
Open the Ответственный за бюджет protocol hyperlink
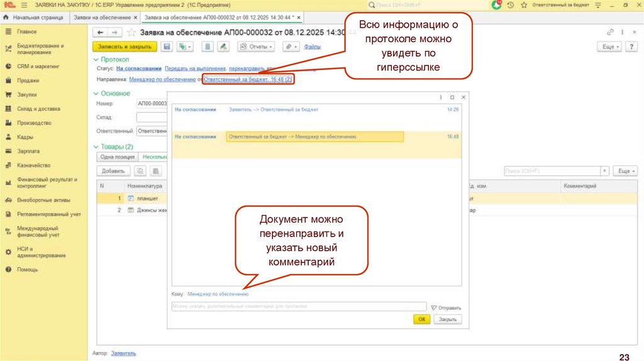(248, 80)
